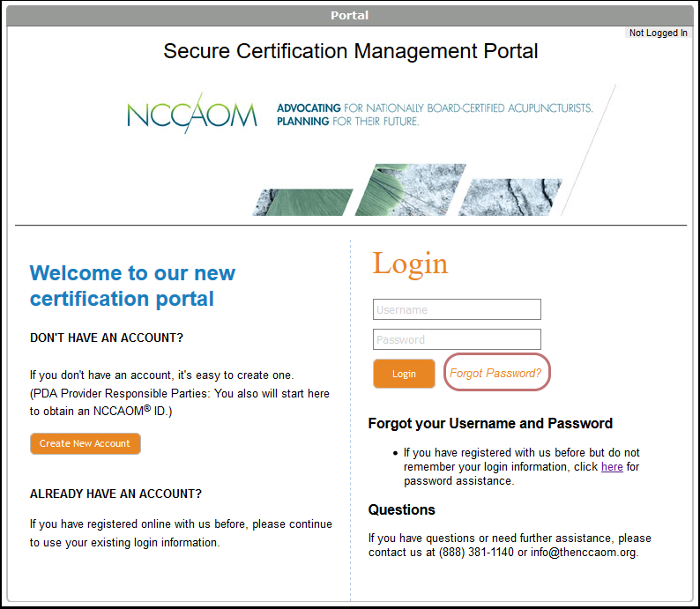Click the orange Login heading
Screen dimensions: 700x609
(x=410, y=264)
